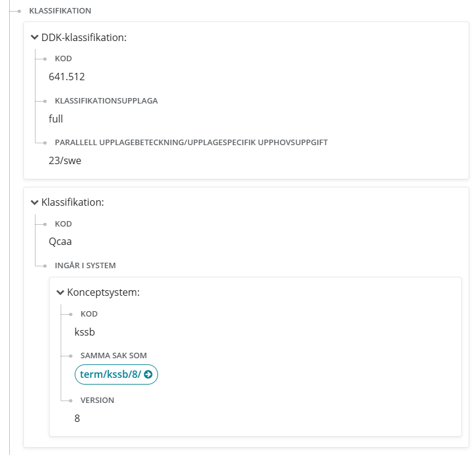Click the VERSION label

tap(97, 400)
